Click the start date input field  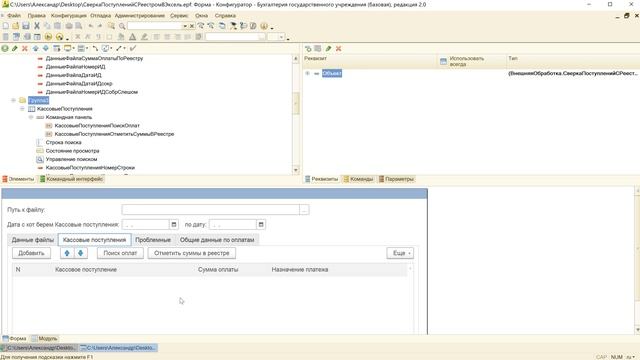pos(145,224)
